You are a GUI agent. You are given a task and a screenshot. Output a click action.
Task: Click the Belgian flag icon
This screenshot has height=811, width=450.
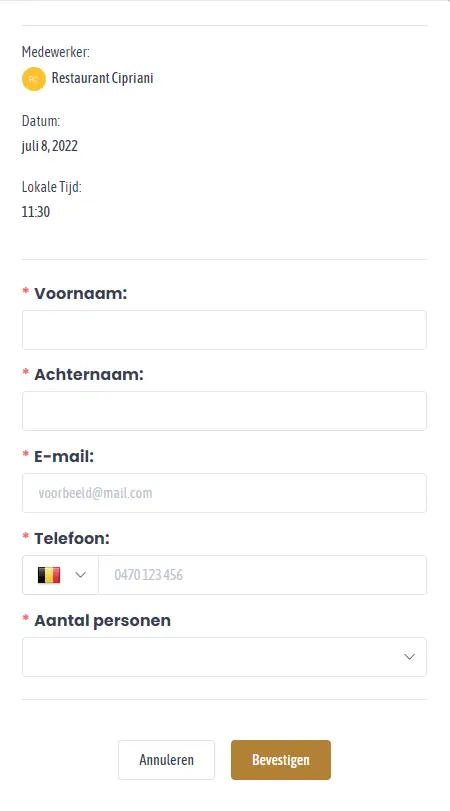pos(49,575)
